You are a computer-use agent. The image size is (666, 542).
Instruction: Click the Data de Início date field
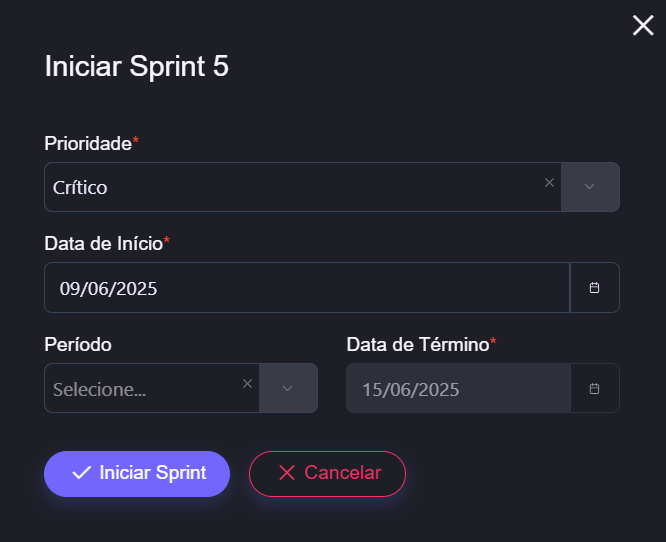click(306, 288)
